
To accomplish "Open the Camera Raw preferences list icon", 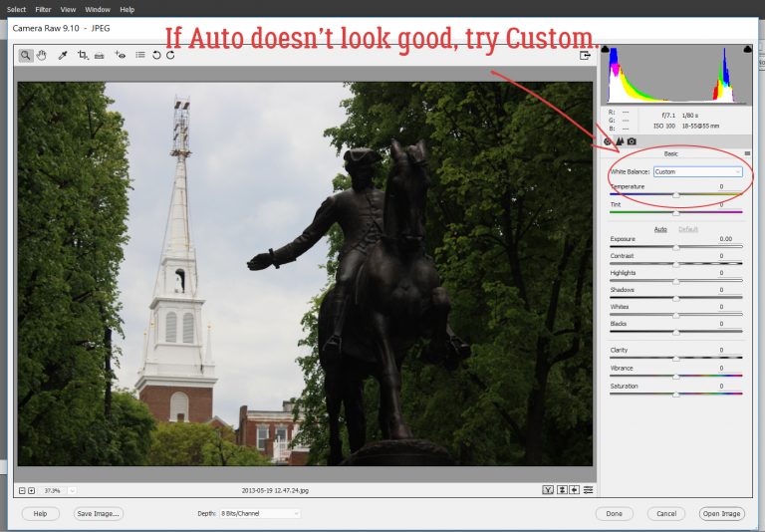I will [140, 55].
